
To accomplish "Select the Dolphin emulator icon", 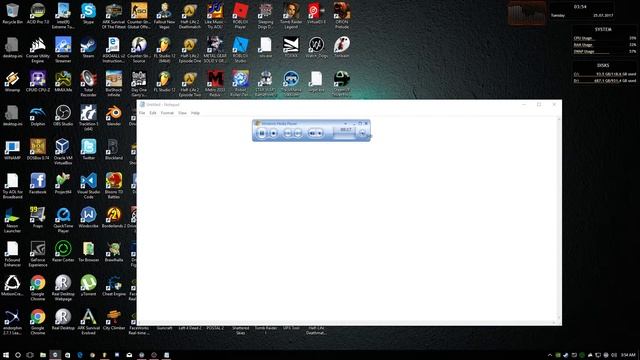I will point(38,116).
